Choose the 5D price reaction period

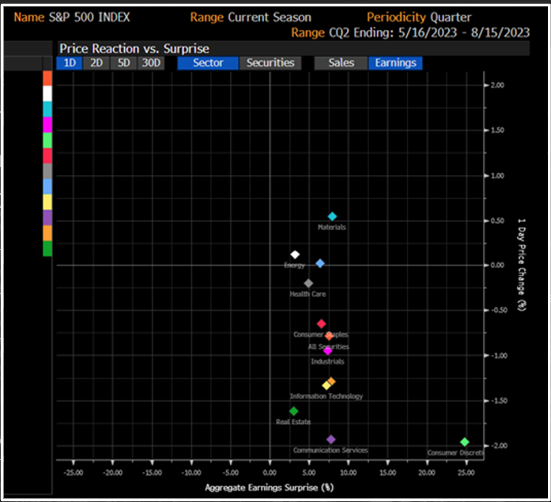[x=123, y=63]
